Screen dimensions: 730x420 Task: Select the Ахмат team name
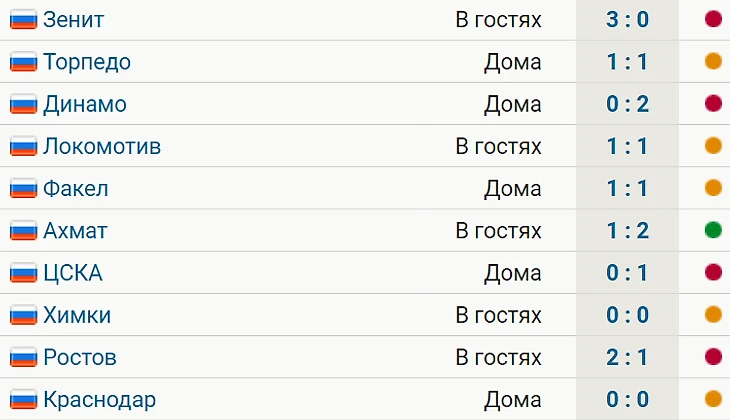pyautogui.click(x=75, y=231)
